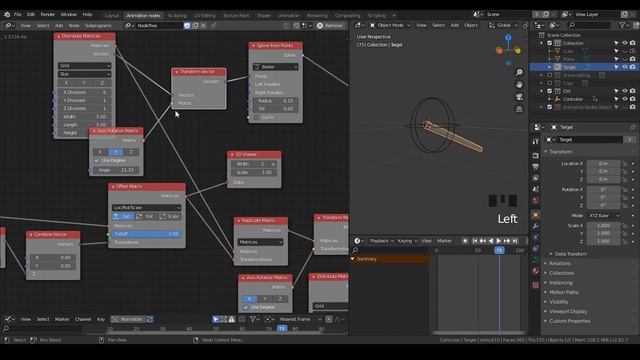Toggle the Loc button in Offset Matrix node
The image size is (640, 360).
pyautogui.click(x=123, y=216)
